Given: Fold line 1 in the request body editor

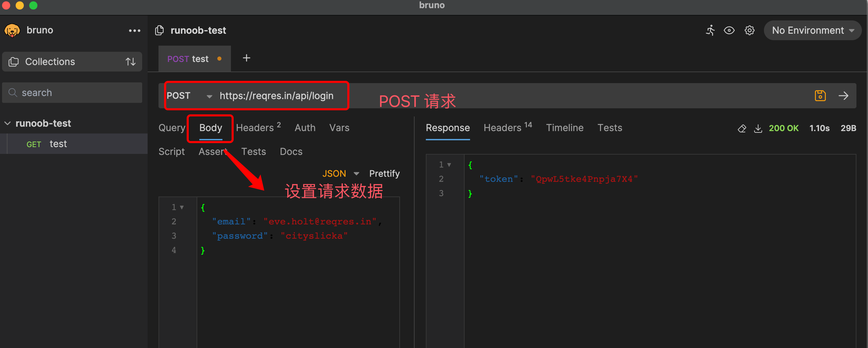Looking at the screenshot, I should point(182,207).
